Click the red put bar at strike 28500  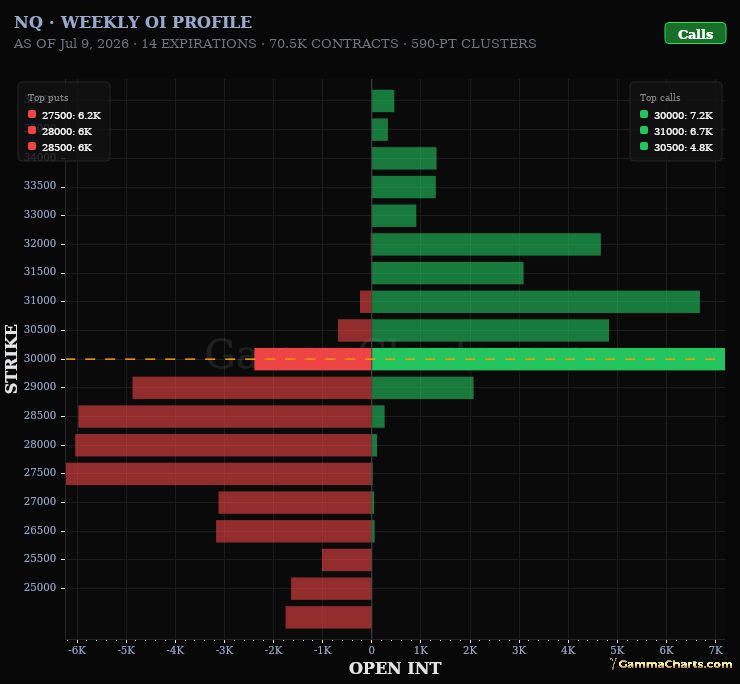coord(225,416)
